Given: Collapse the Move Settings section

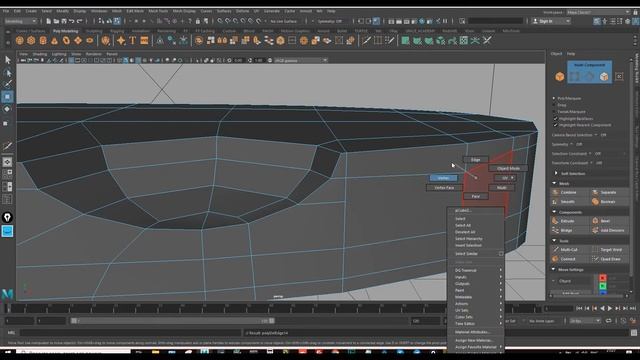Looking at the screenshot, I should tap(554, 269).
